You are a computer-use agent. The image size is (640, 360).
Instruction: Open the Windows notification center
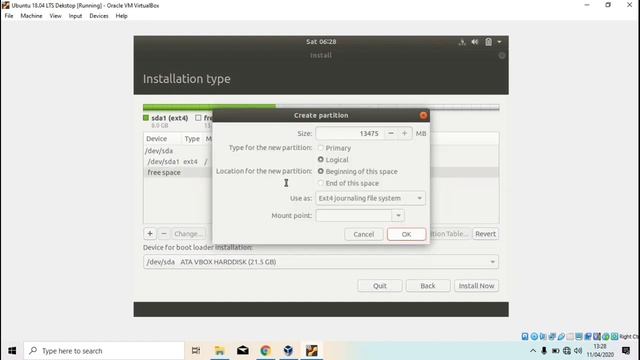point(626,351)
